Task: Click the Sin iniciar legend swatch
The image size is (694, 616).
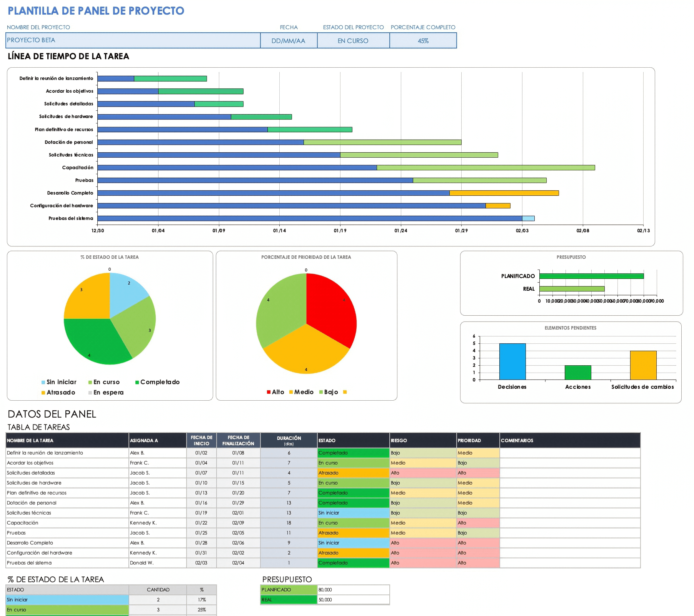Action: (43, 382)
